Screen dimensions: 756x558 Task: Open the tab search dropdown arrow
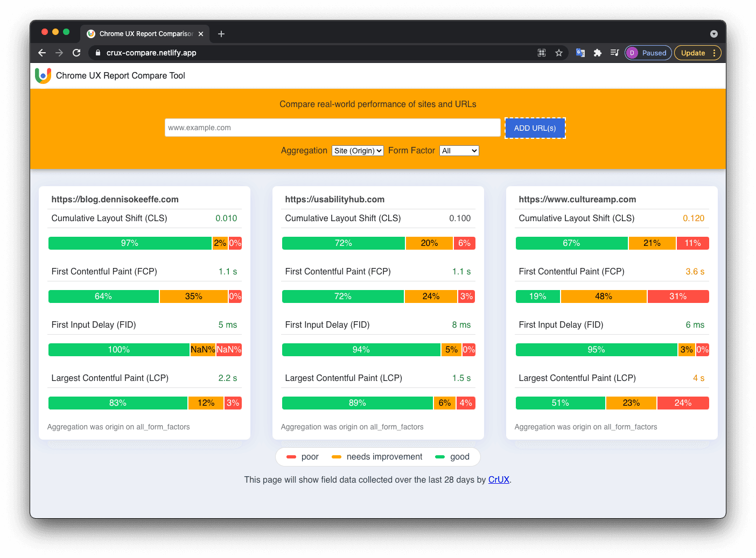[714, 34]
